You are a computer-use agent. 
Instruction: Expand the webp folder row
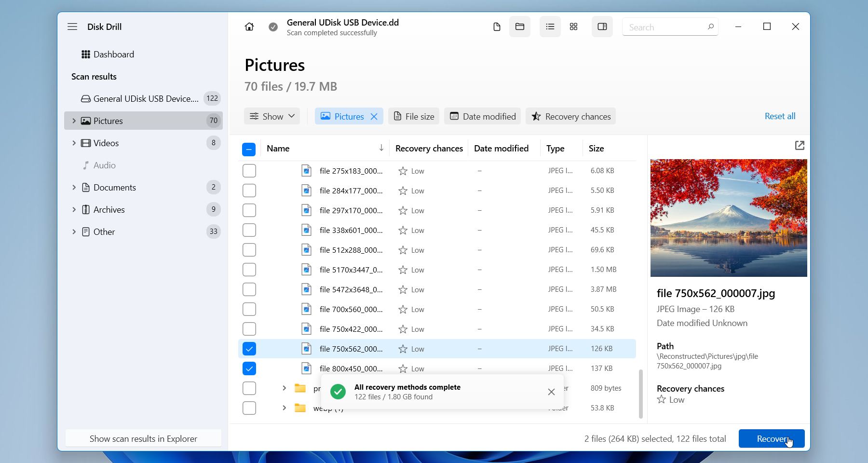click(284, 408)
